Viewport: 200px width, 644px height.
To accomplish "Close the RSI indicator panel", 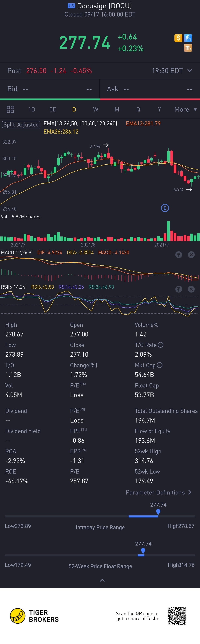I will coord(191,289).
